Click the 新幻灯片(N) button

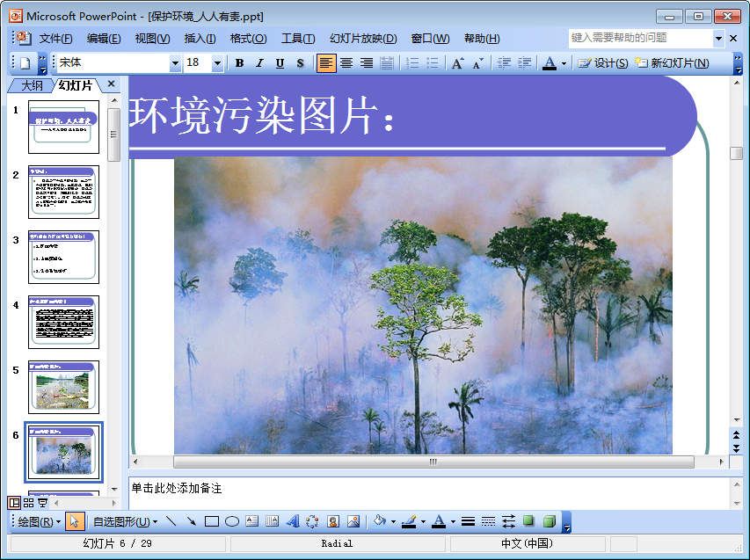click(x=672, y=63)
